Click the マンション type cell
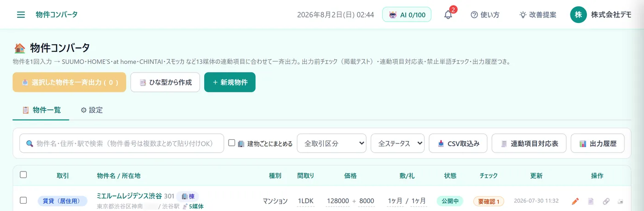Image resolution: width=644 pixels, height=211 pixels. click(x=275, y=201)
